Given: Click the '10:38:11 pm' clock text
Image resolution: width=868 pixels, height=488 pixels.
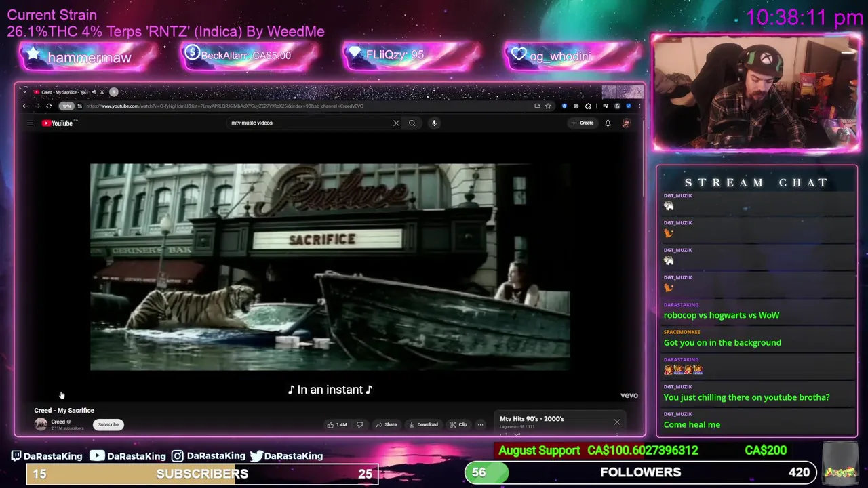Looking at the screenshot, I should coord(804,18).
